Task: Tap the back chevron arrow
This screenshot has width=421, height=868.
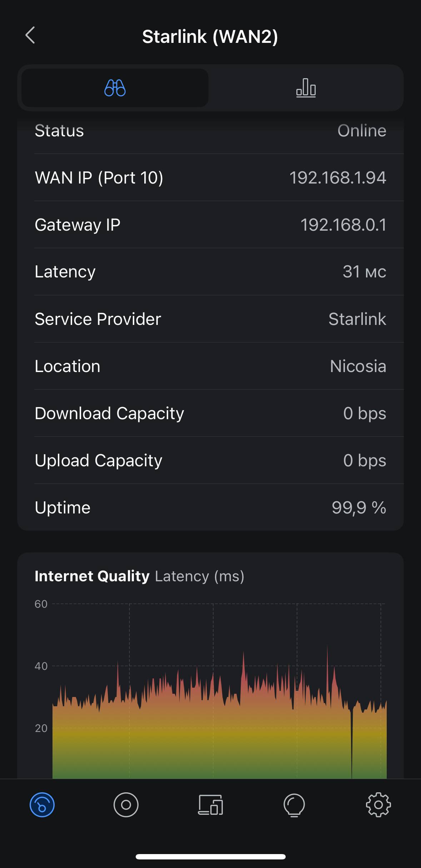Action: pos(30,35)
